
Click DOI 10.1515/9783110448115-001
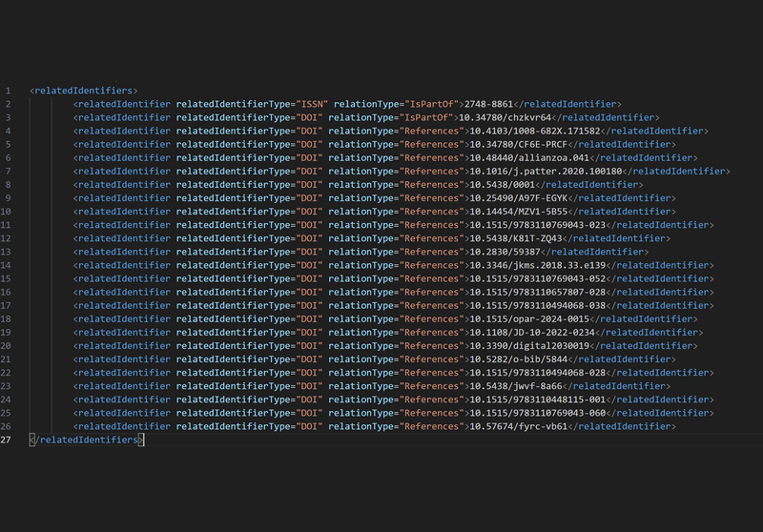coord(538,399)
